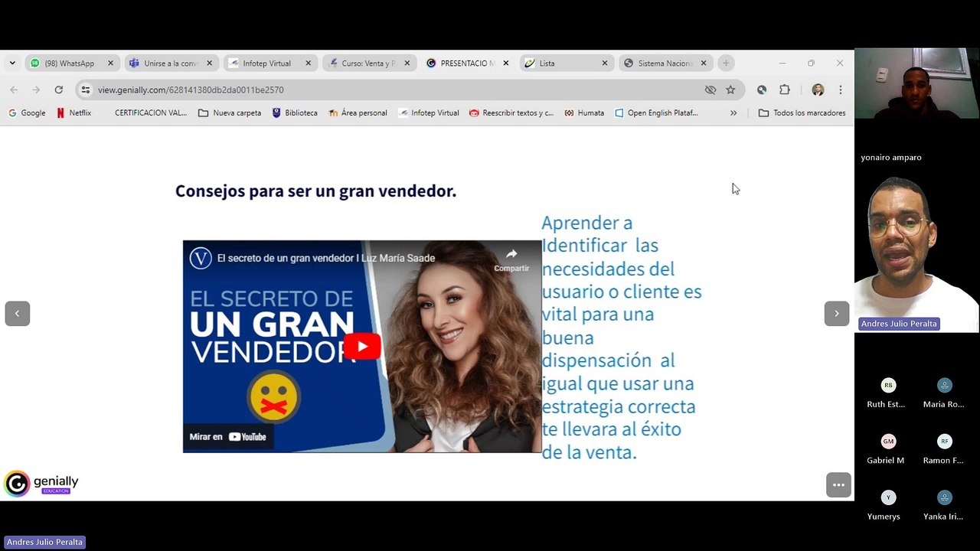Viewport: 980px width, 551px height.
Task: Switch to the Curso: Venta tab
Action: point(368,64)
